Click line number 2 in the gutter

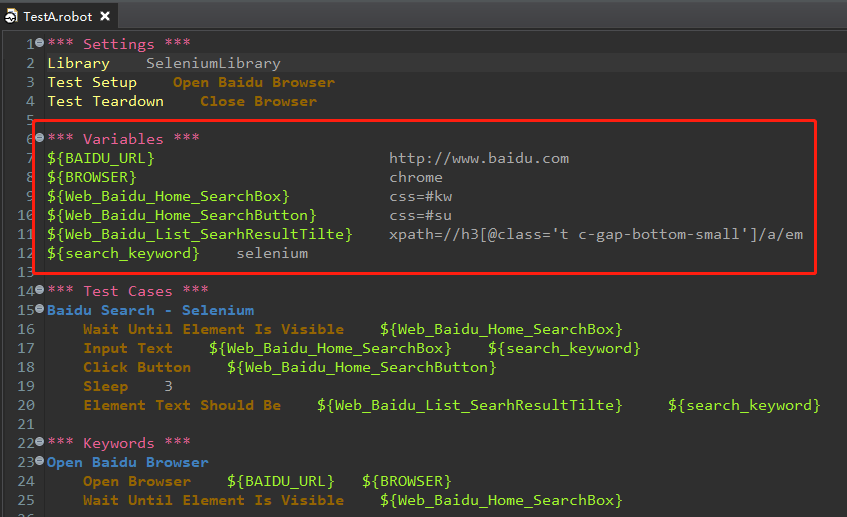30,63
